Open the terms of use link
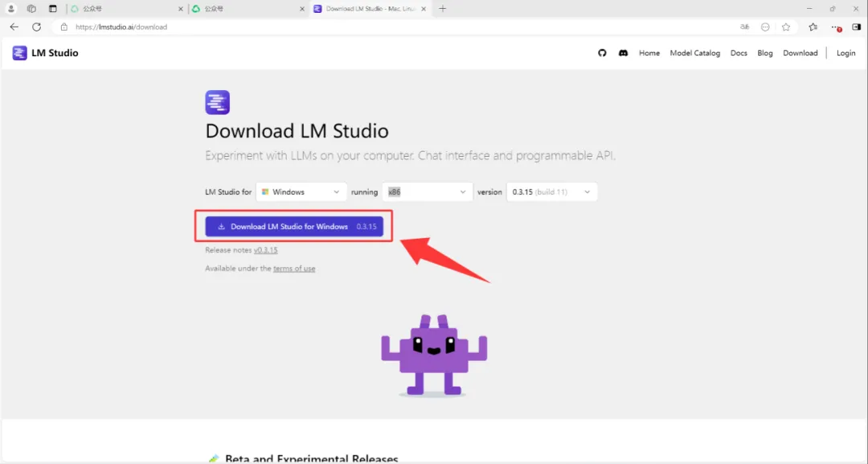This screenshot has width=868, height=464. click(x=294, y=269)
